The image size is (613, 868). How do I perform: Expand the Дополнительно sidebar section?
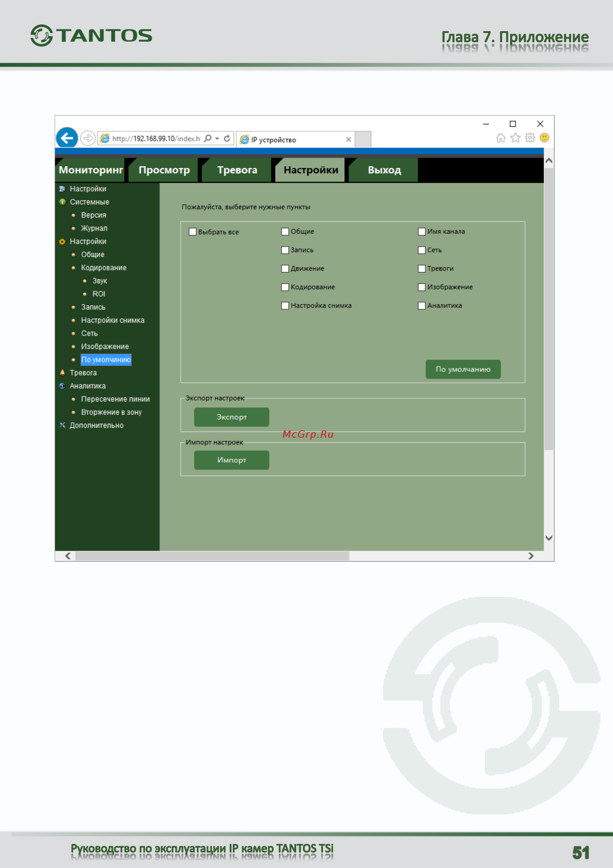(x=96, y=425)
